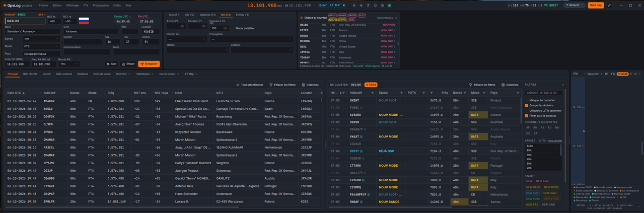Viewport: 644px width, 213px height.
Task: Click the CHASSE badge in the bandmap header
Action: 623,74
